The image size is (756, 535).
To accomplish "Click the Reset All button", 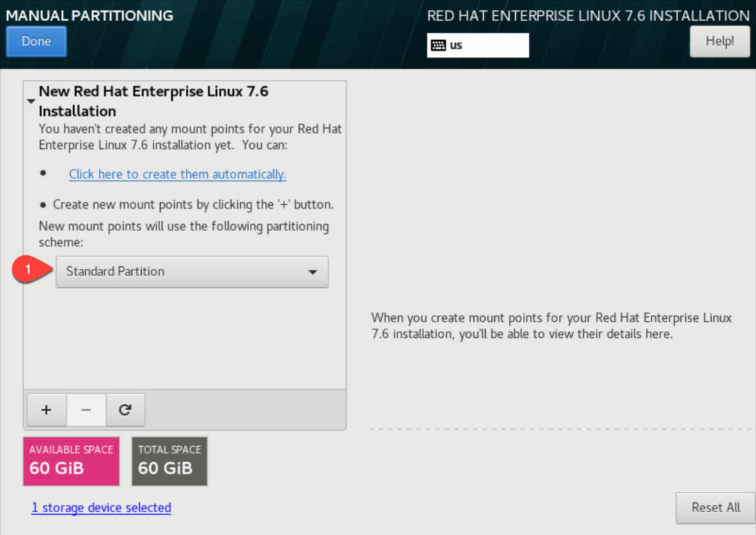I will click(x=716, y=507).
